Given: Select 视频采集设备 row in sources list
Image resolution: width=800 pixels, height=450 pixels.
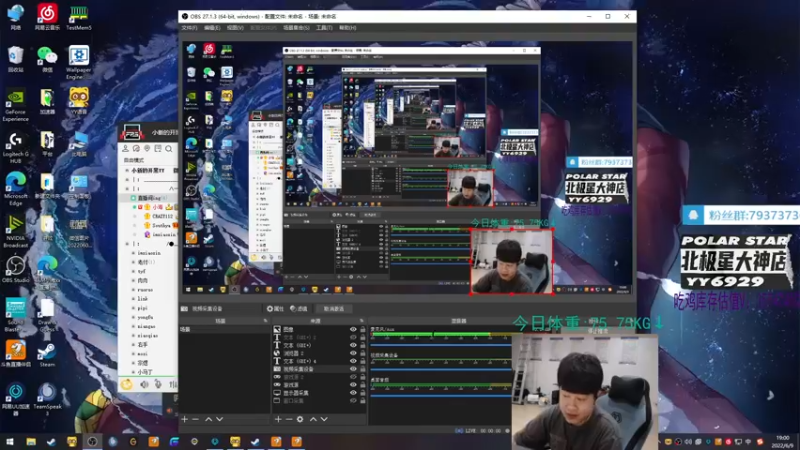Looking at the screenshot, I should pyautogui.click(x=317, y=369).
